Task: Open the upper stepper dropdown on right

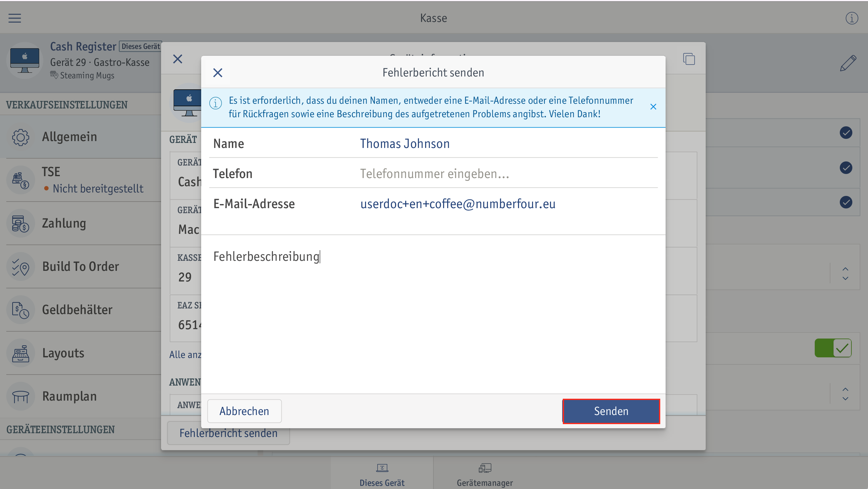Action: click(x=845, y=273)
